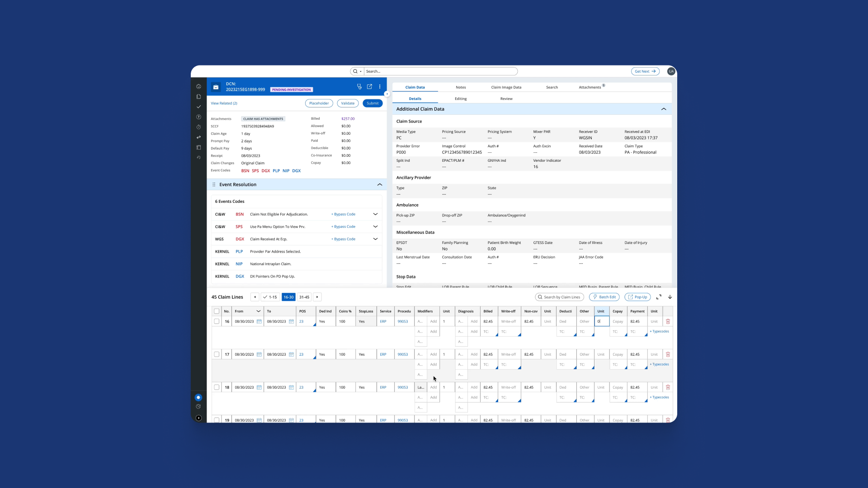Expand the BSN event code row chevron
The width and height of the screenshot is (868, 488).
coord(375,214)
